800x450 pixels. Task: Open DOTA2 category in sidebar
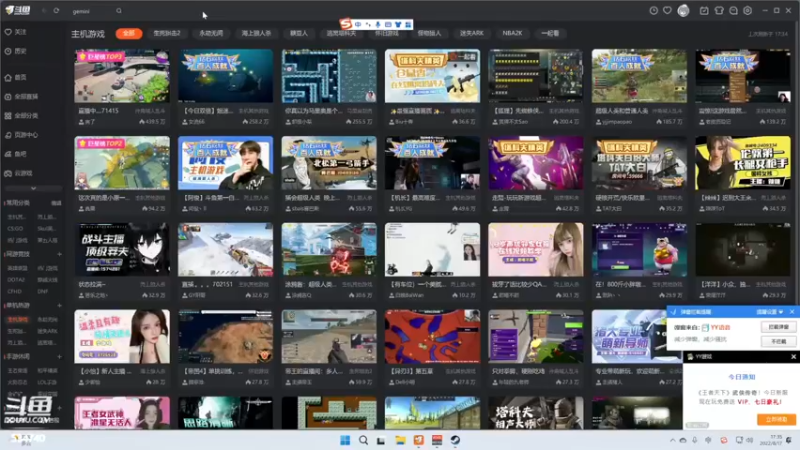click(x=16, y=280)
